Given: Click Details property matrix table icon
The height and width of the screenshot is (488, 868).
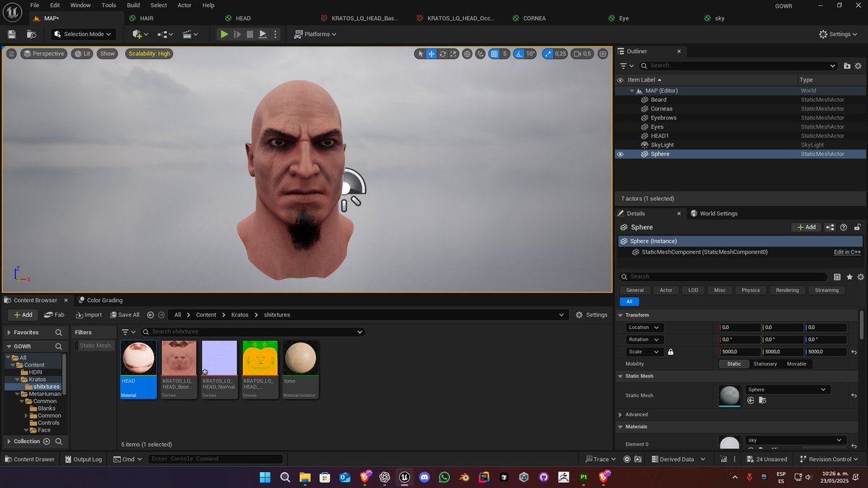Looking at the screenshot, I should tap(837, 276).
